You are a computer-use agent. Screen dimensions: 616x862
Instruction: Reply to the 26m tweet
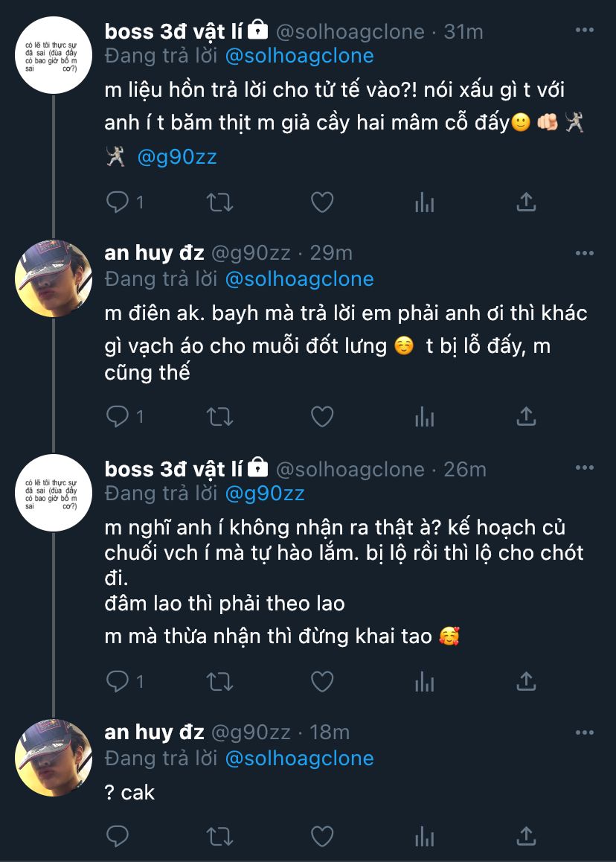click(117, 680)
